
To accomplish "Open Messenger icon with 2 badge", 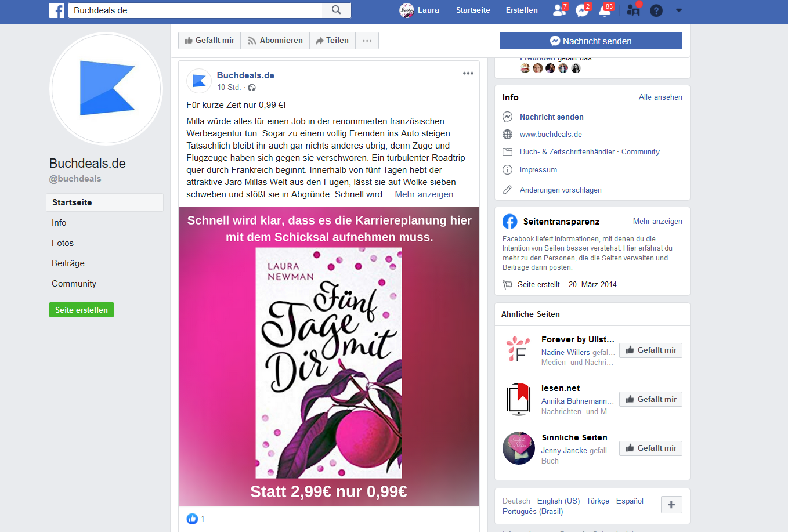I will point(582,10).
